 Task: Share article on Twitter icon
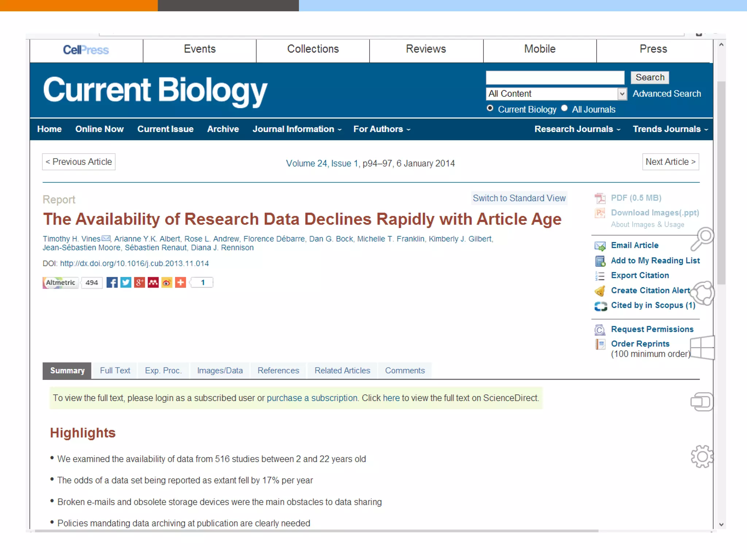(126, 283)
